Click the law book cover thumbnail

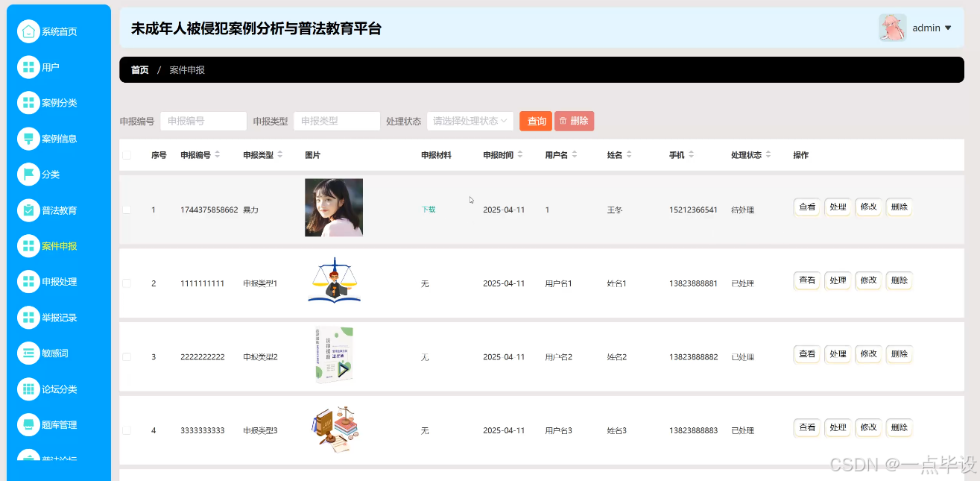[334, 354]
